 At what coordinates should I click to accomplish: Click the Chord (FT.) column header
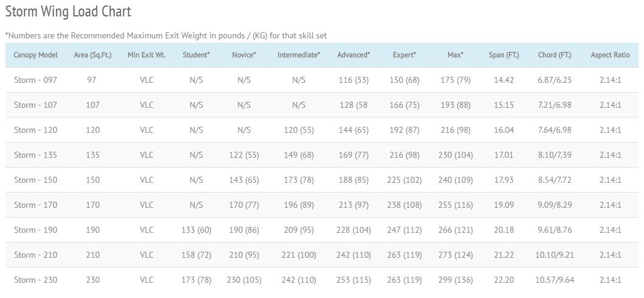[x=555, y=55]
